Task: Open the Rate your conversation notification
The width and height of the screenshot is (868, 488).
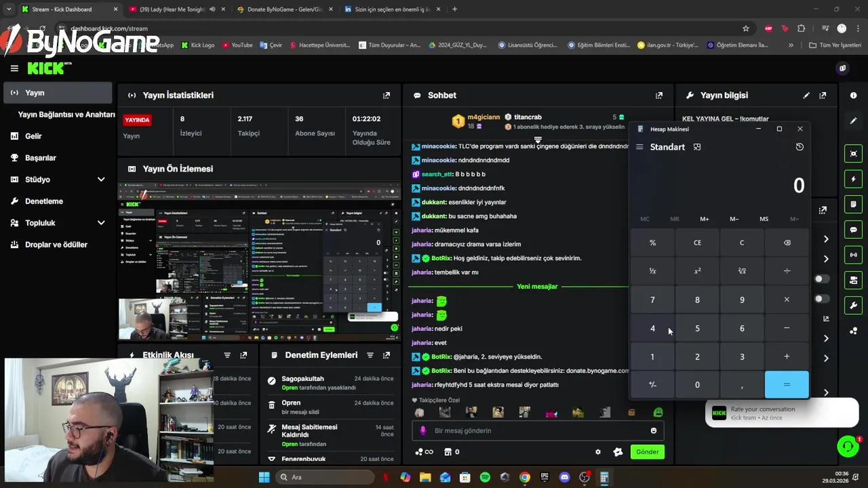Action: (x=781, y=413)
